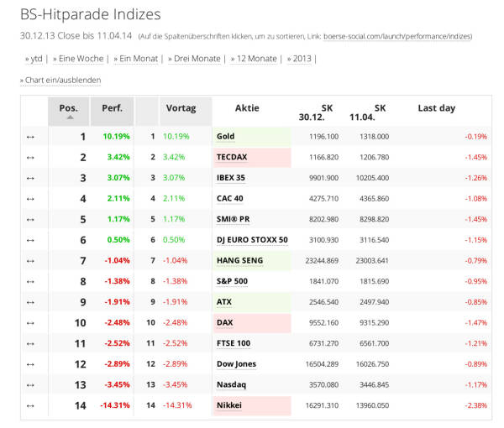Click the trend arrow icon in Nikkei row
The image size is (504, 428).
[x=30, y=405]
